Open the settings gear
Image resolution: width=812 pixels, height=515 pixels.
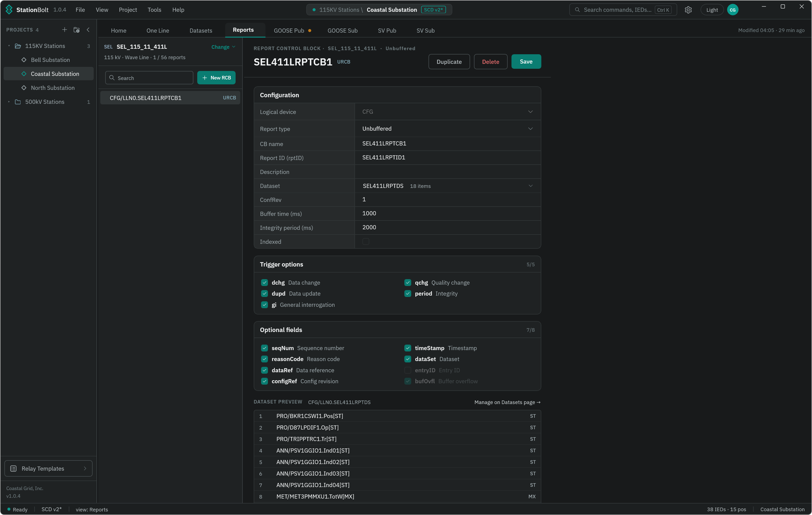(x=688, y=10)
